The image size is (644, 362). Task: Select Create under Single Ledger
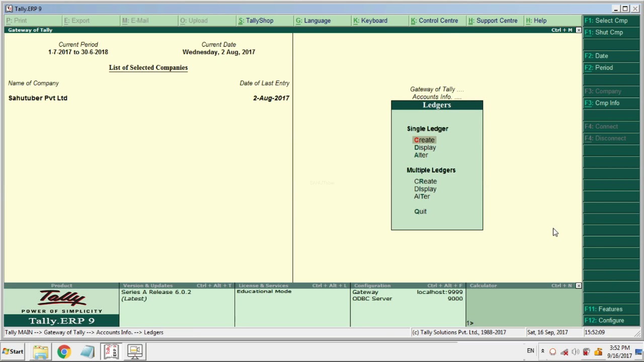pyautogui.click(x=424, y=140)
